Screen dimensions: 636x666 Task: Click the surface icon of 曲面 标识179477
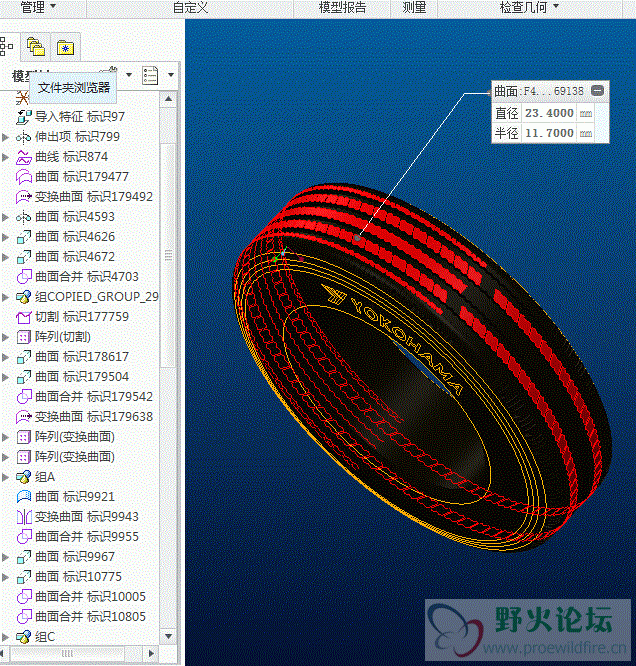click(x=24, y=177)
